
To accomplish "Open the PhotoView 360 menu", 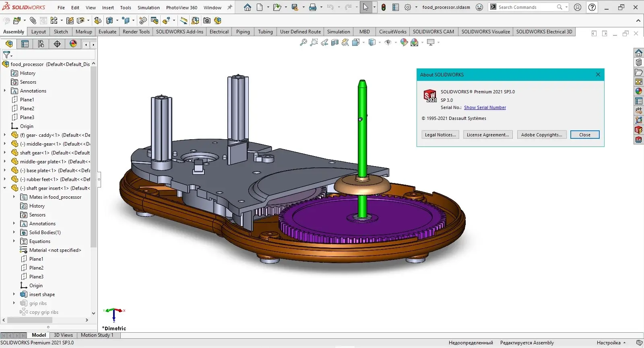I will pos(182,8).
